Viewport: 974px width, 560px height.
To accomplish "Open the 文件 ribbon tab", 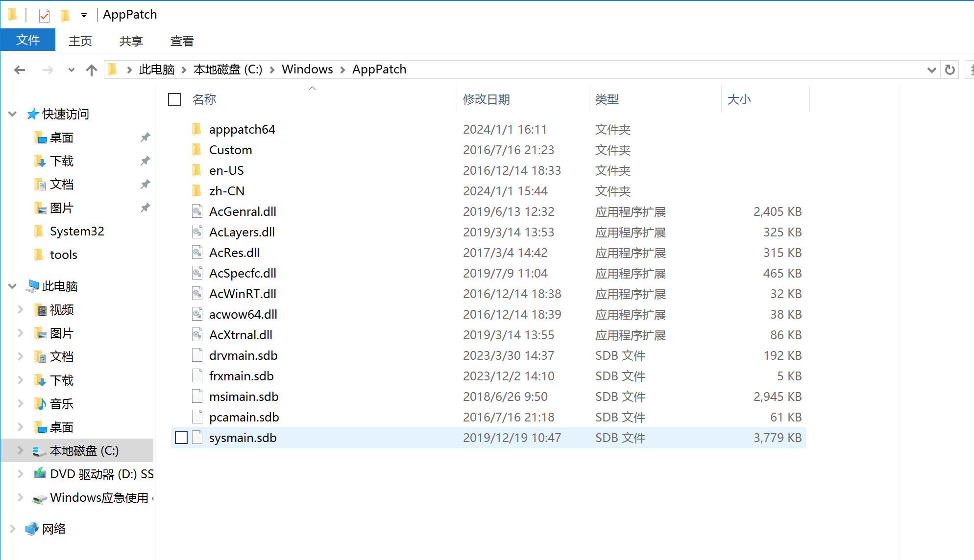I will point(27,40).
